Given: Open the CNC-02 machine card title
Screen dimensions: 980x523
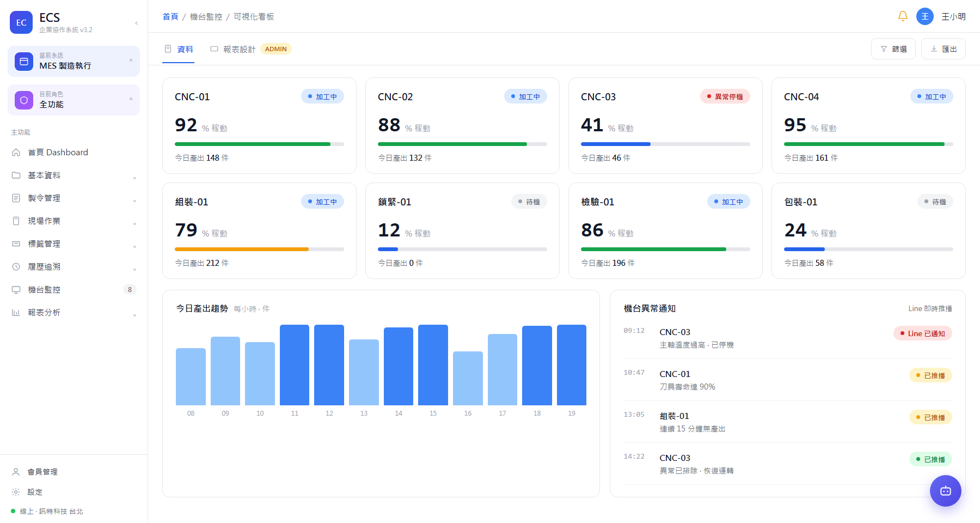Looking at the screenshot, I should tap(395, 97).
